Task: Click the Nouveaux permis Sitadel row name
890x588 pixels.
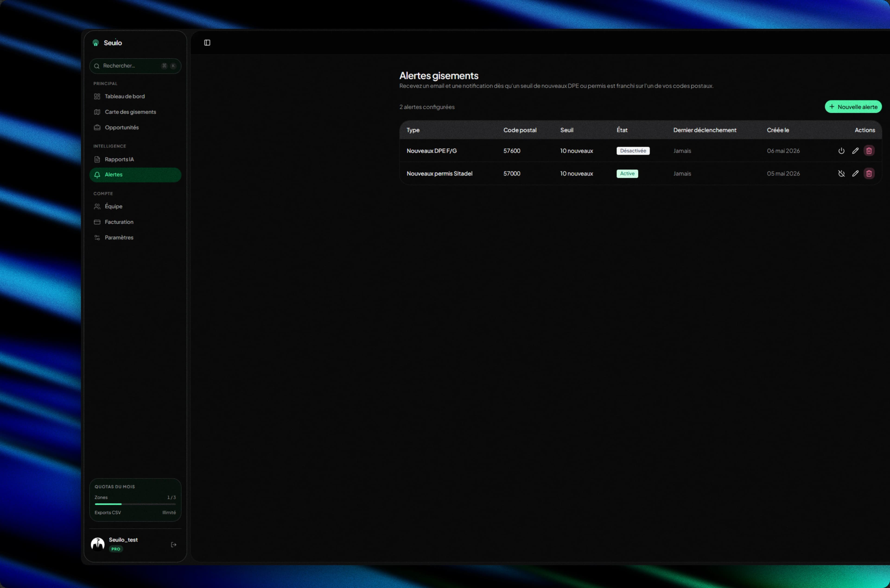Action: tap(439, 174)
